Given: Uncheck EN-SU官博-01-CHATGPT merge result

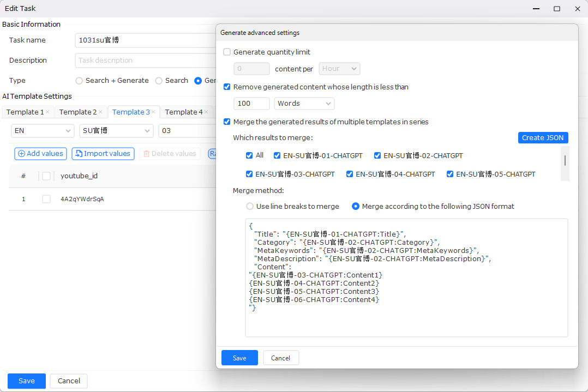Looking at the screenshot, I should [277, 155].
